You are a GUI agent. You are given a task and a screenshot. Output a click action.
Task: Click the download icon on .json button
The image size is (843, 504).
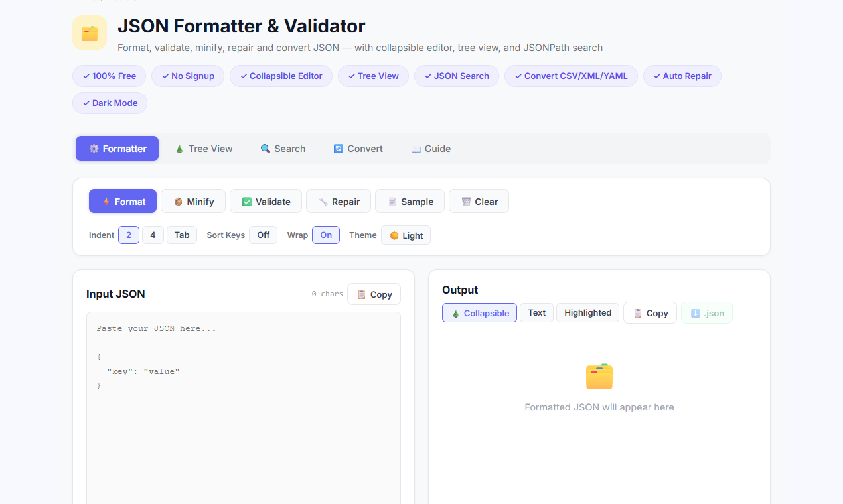coord(696,313)
